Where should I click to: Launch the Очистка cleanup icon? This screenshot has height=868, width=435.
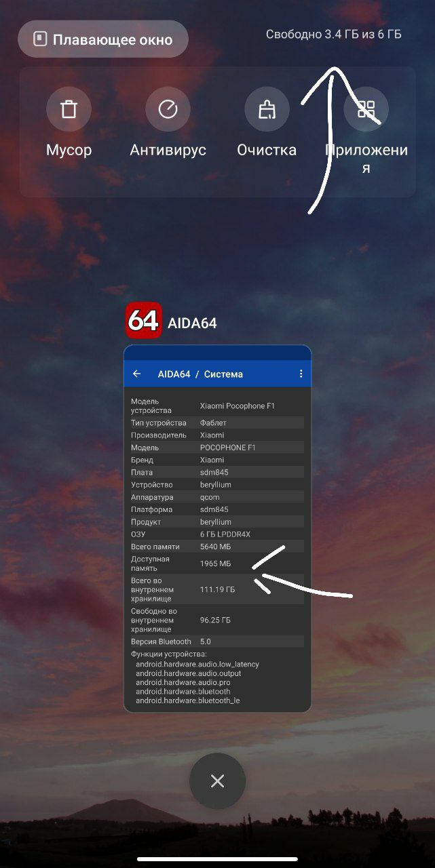pyautogui.click(x=267, y=109)
